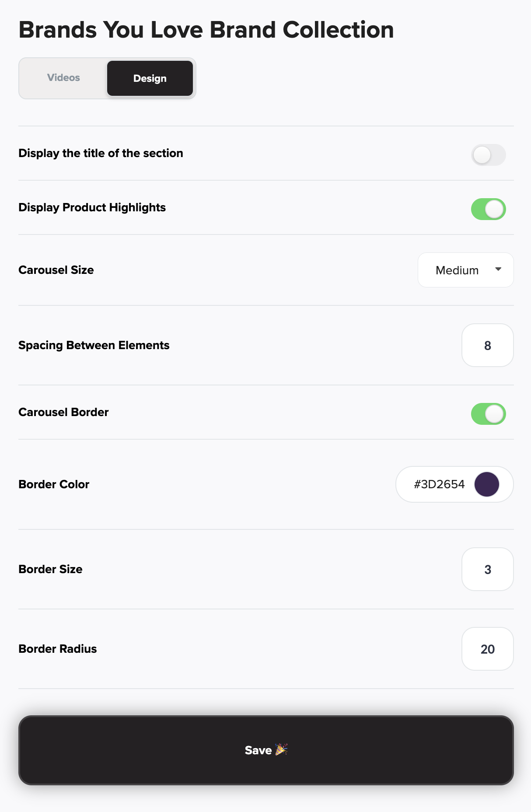The image size is (531, 812).
Task: Switch to the Videos tab
Action: pyautogui.click(x=63, y=78)
